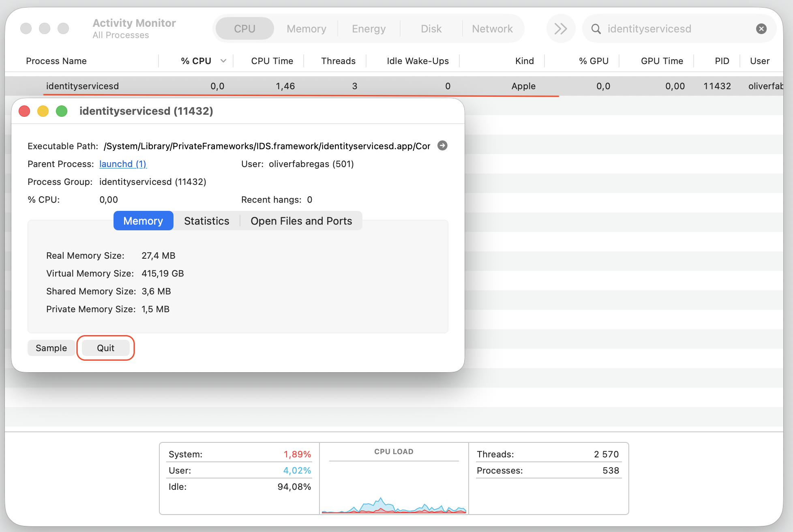Open parent process launchd (1) link
This screenshot has width=793, height=532.
(x=123, y=164)
